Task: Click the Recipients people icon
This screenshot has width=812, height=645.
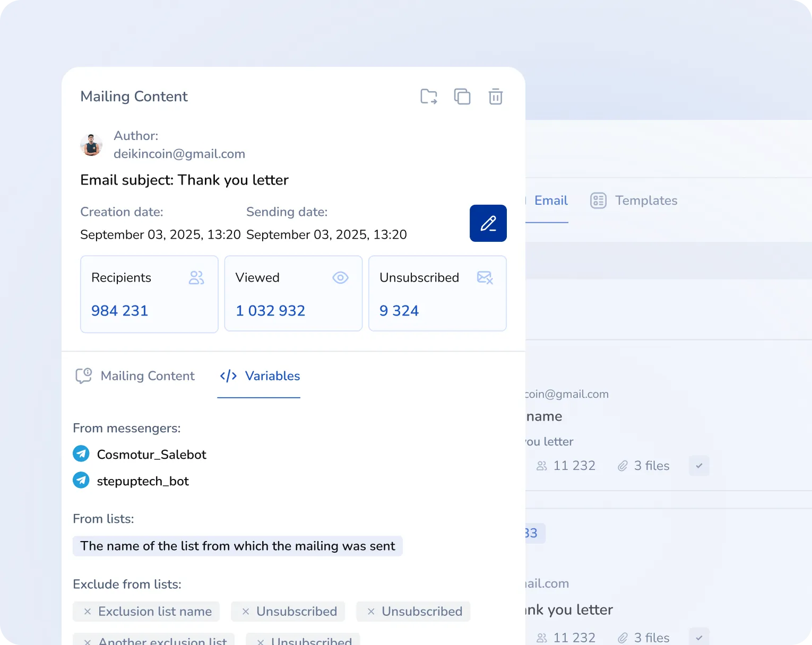Action: coord(196,277)
